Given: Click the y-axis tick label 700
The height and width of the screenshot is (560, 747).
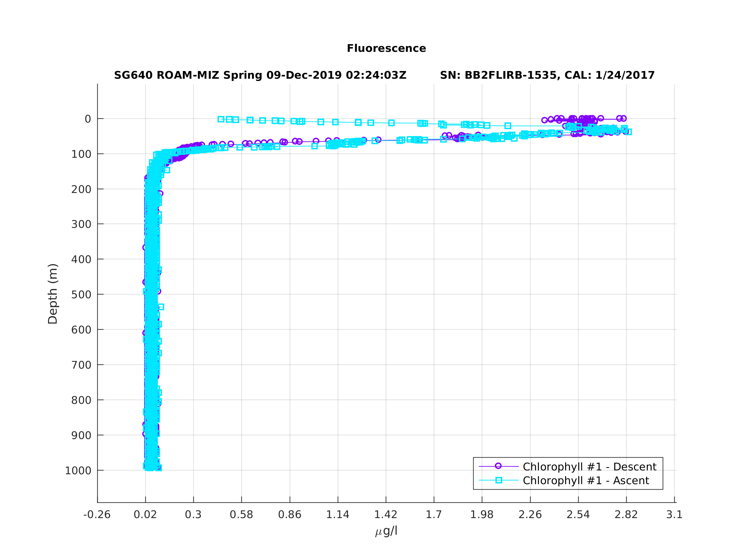Looking at the screenshot, I should 81,365.
